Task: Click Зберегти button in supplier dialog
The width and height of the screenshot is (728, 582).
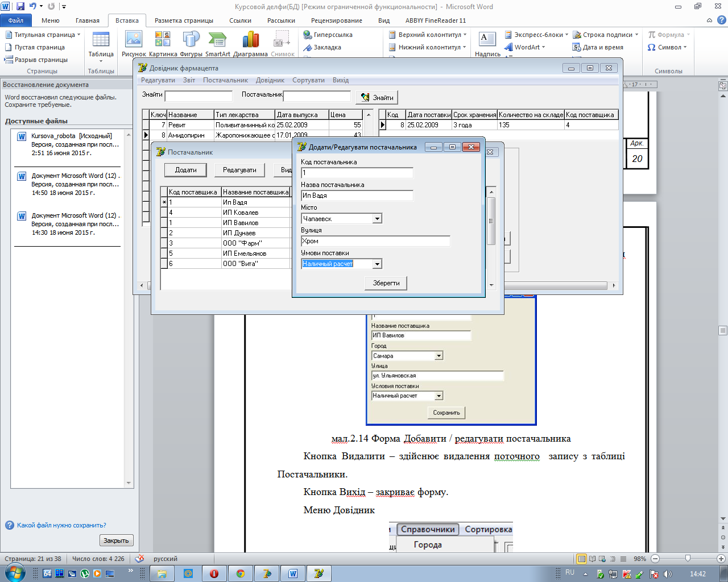Action: click(386, 283)
